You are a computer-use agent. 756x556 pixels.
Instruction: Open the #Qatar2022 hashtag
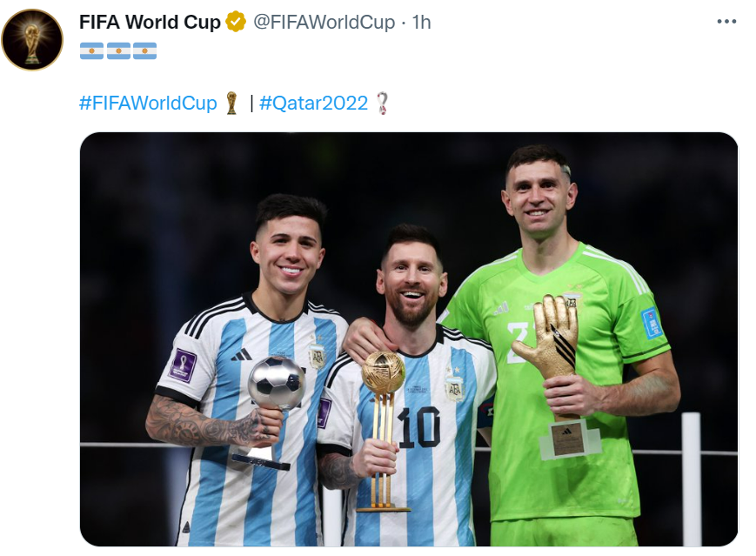click(x=313, y=104)
